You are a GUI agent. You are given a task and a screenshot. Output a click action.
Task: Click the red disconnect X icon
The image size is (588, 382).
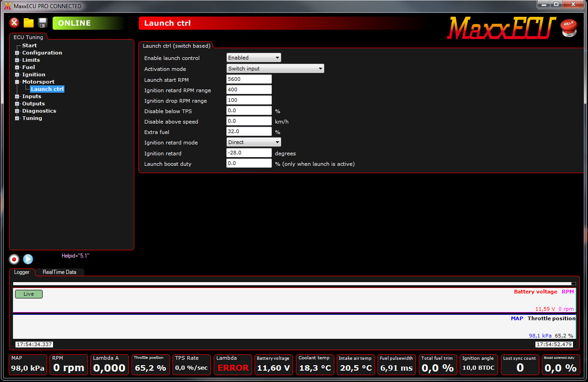pos(15,23)
